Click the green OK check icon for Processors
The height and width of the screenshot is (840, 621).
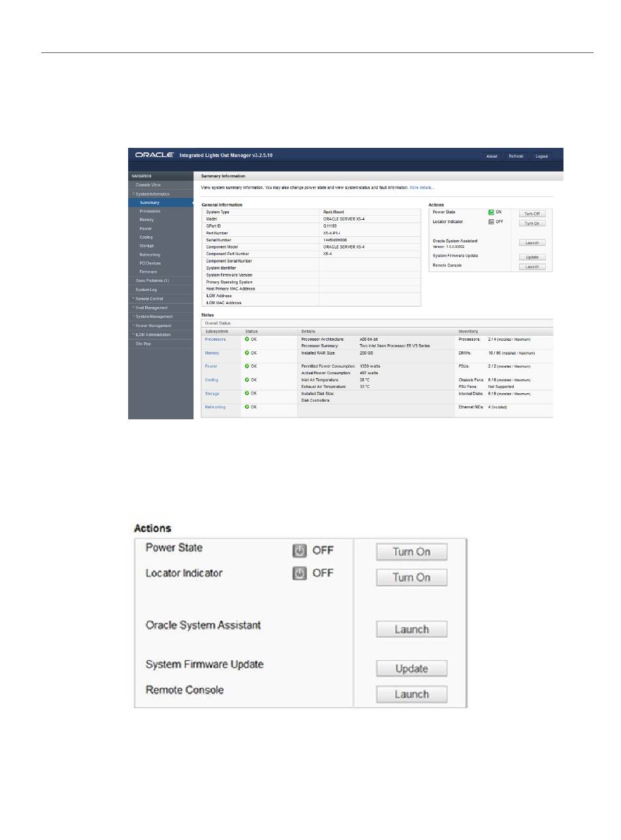[246, 340]
